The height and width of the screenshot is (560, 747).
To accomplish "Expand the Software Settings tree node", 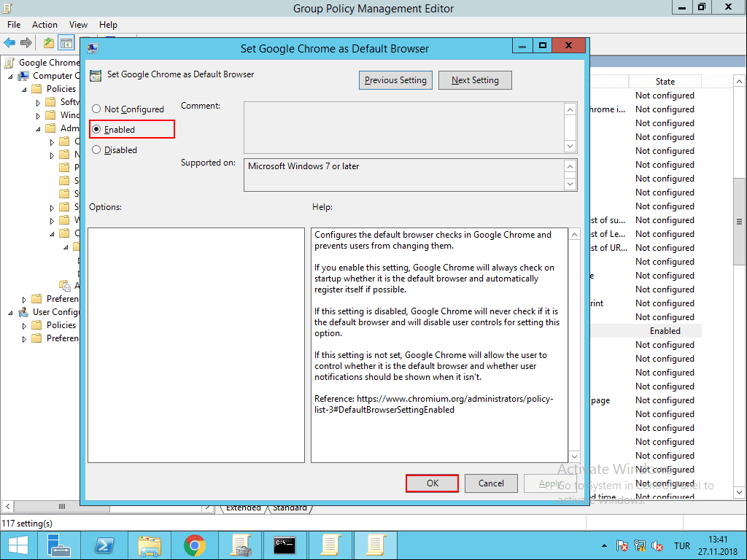I will tap(38, 102).
